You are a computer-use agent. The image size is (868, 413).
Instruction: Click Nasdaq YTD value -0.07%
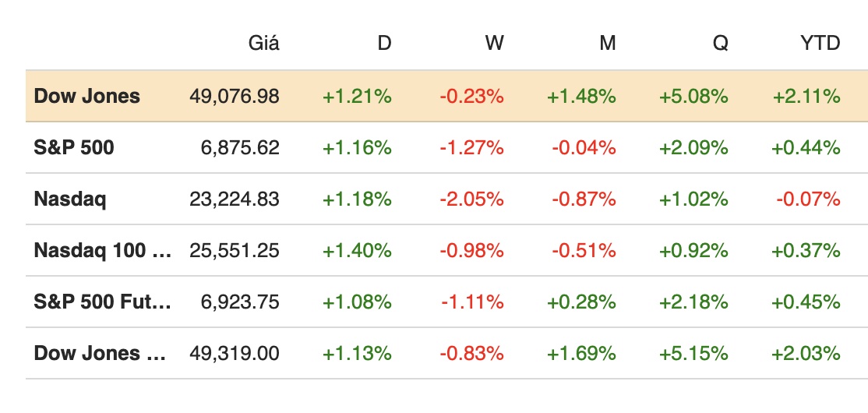point(808,199)
